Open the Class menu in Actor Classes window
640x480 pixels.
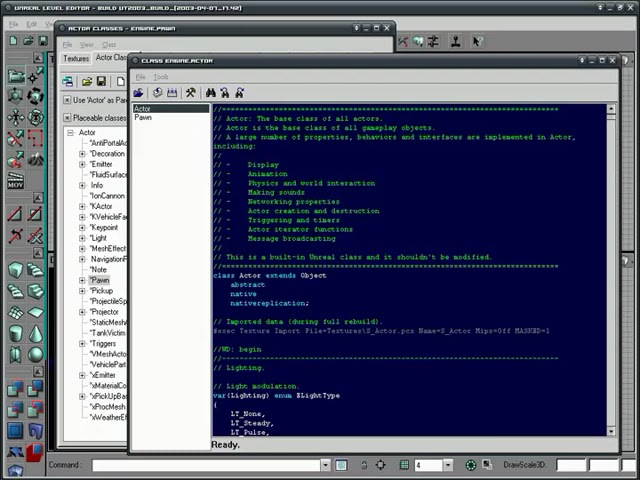coord(109,44)
